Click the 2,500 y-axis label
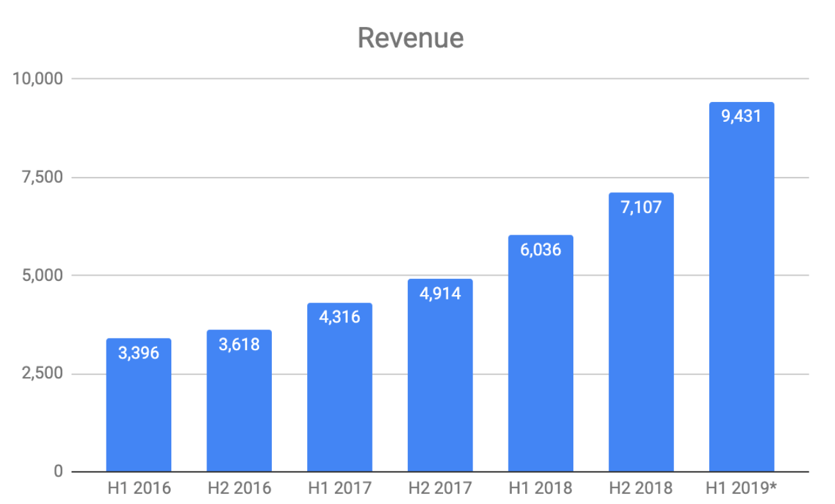Image resolution: width=835 pixels, height=504 pixels. (42, 374)
